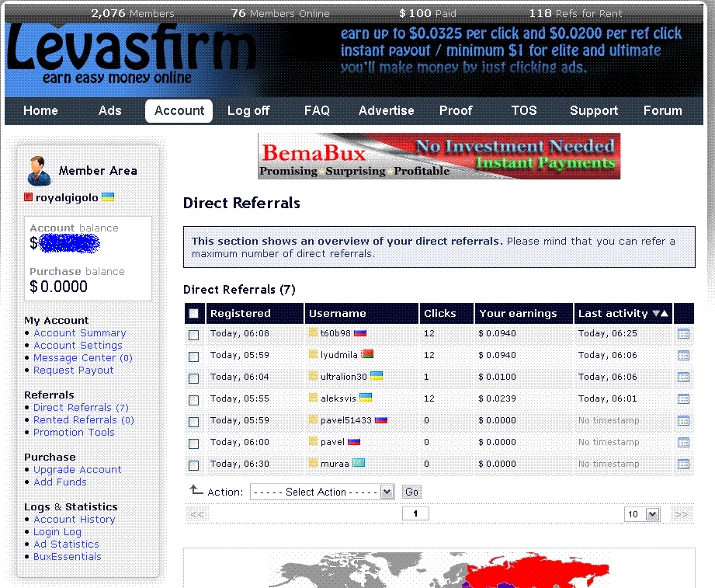Screen dimensions: 715x588
Task: Open Upgrade Account link
Action: (x=78, y=469)
